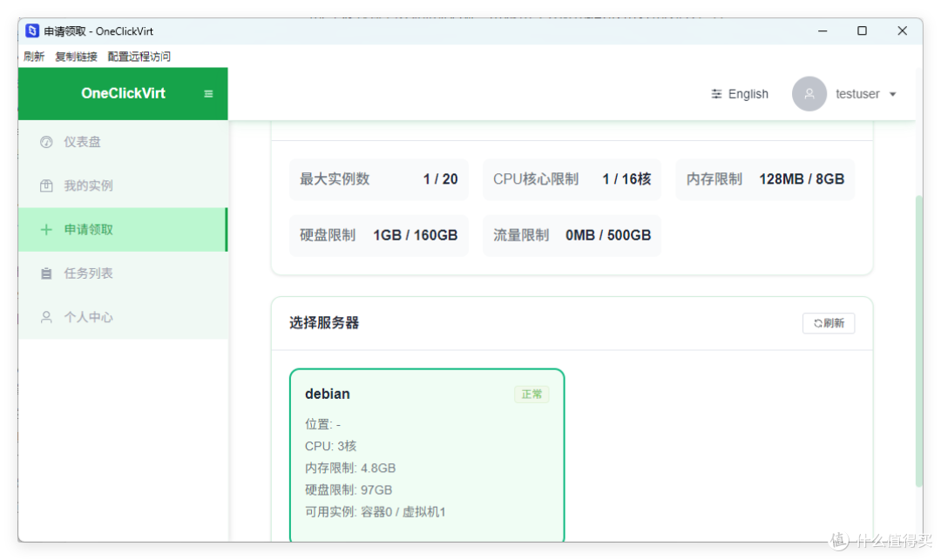
Task: Click the 内存限制: 4.8GB line
Action: pyautogui.click(x=350, y=469)
